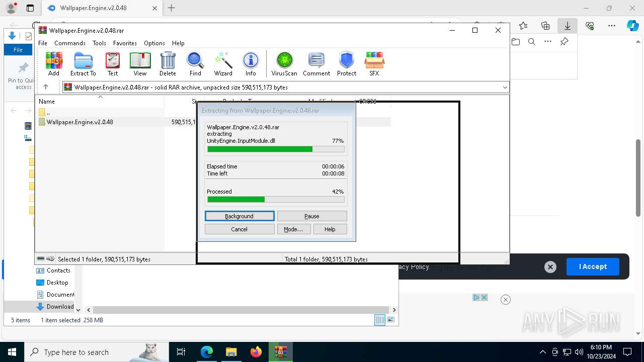644x362 pixels.
Task: Switch Explorer to details view icon
Action: [x=380, y=320]
